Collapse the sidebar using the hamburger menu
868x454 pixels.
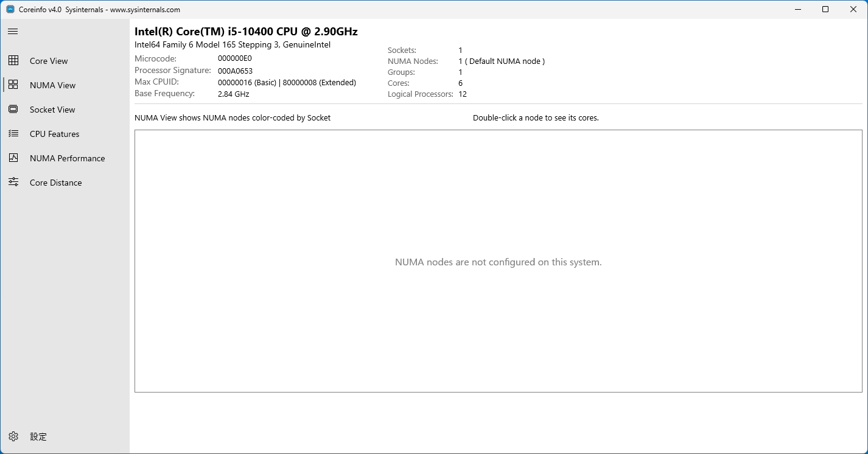[13, 32]
